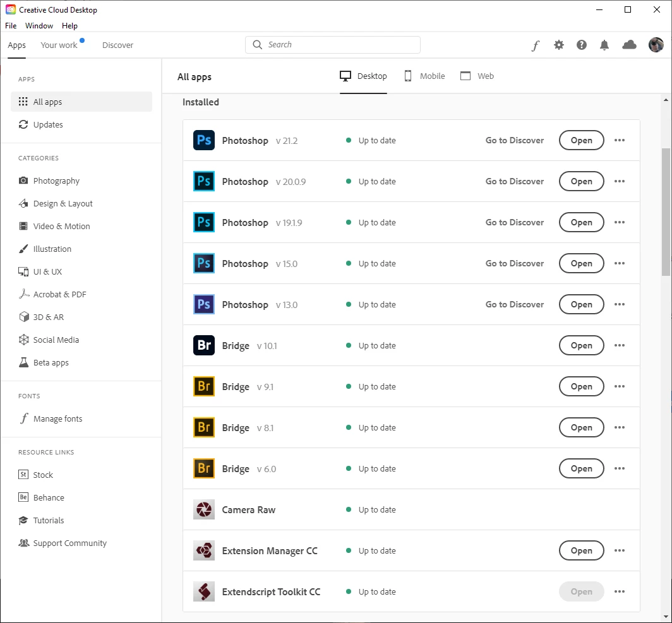This screenshot has width=672, height=623.
Task: Click the Extendscript Toolkit CC icon
Action: pyautogui.click(x=203, y=591)
